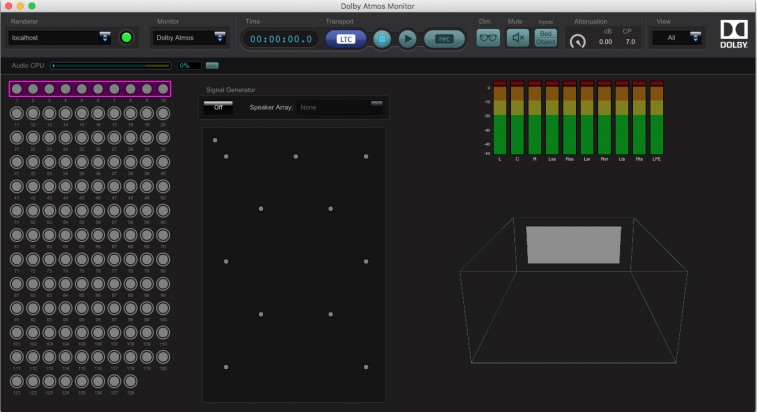Click the 7.0 CP value

coord(631,42)
